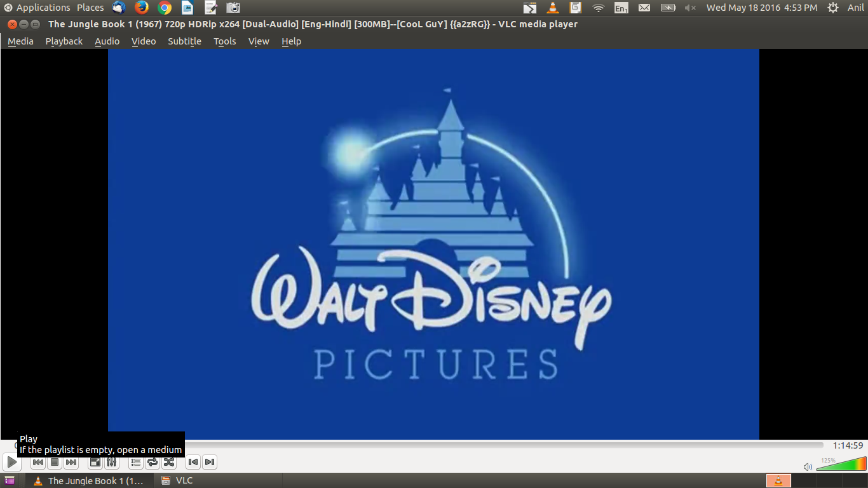Viewport: 868px width, 488px height.
Task: Toggle random shuffle playback
Action: [x=169, y=463]
